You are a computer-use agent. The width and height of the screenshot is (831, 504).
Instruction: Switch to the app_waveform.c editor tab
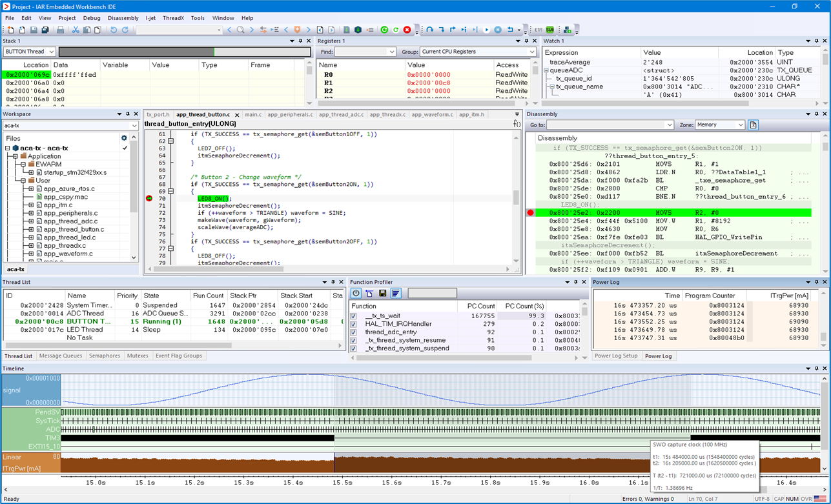432,115
